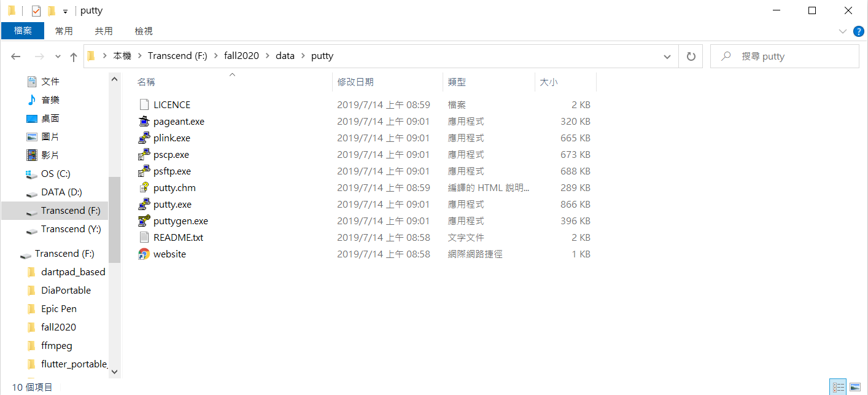Click data in the address breadcrumb
The image size is (868, 395).
tap(285, 56)
